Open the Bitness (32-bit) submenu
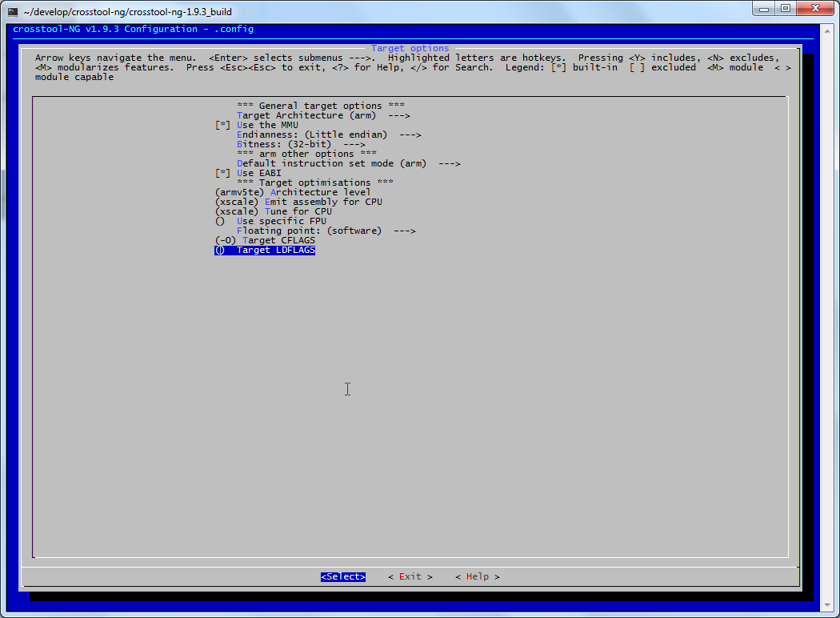 pyautogui.click(x=301, y=144)
